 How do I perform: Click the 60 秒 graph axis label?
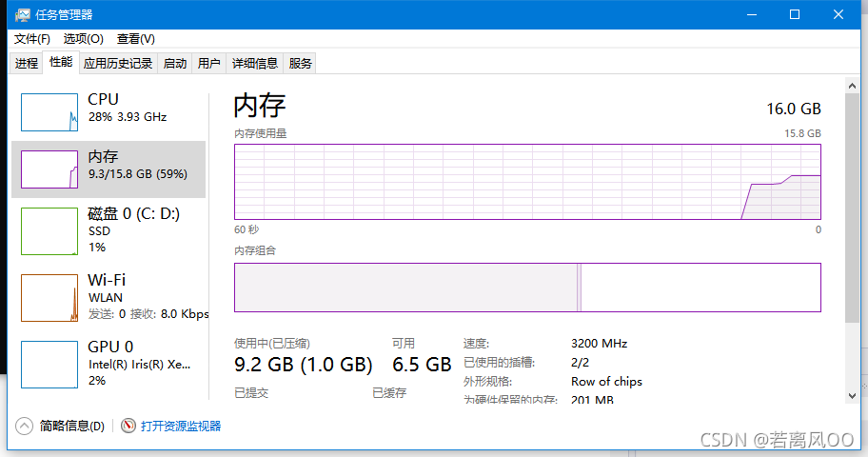pyautogui.click(x=247, y=229)
